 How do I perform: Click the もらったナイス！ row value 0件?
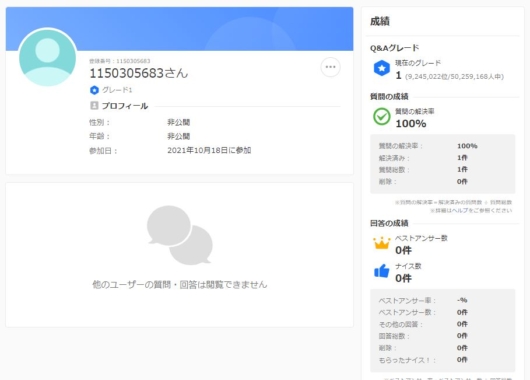pos(462,360)
